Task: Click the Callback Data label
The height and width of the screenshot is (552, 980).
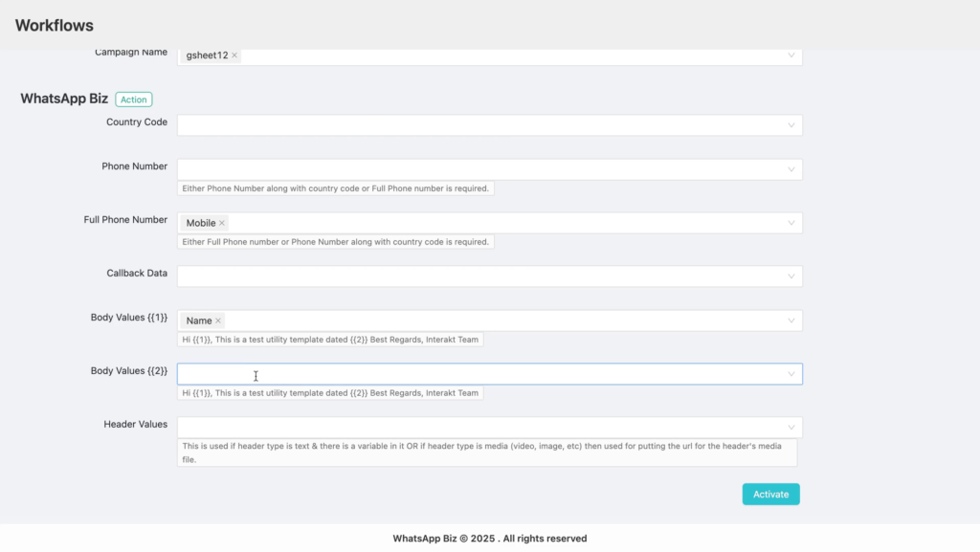Action: click(137, 274)
